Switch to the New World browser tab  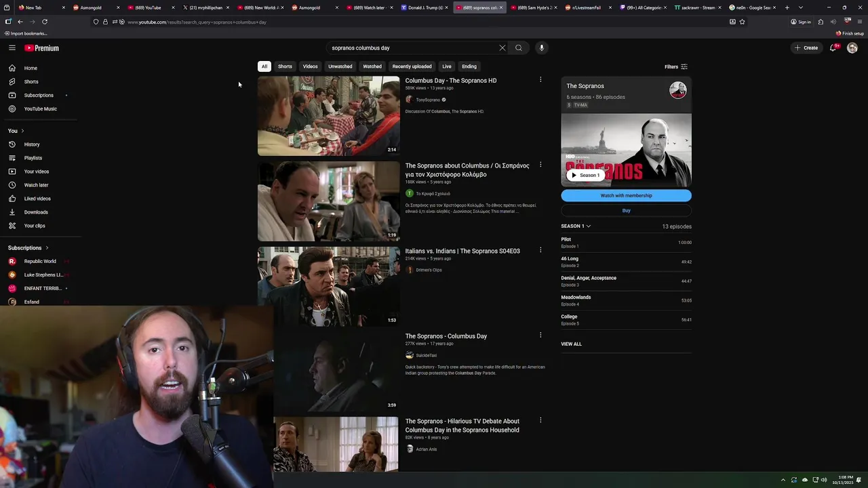point(261,7)
